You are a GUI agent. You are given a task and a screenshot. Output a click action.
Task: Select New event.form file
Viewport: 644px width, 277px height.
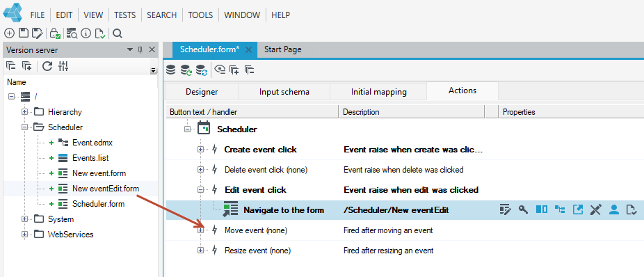99,173
